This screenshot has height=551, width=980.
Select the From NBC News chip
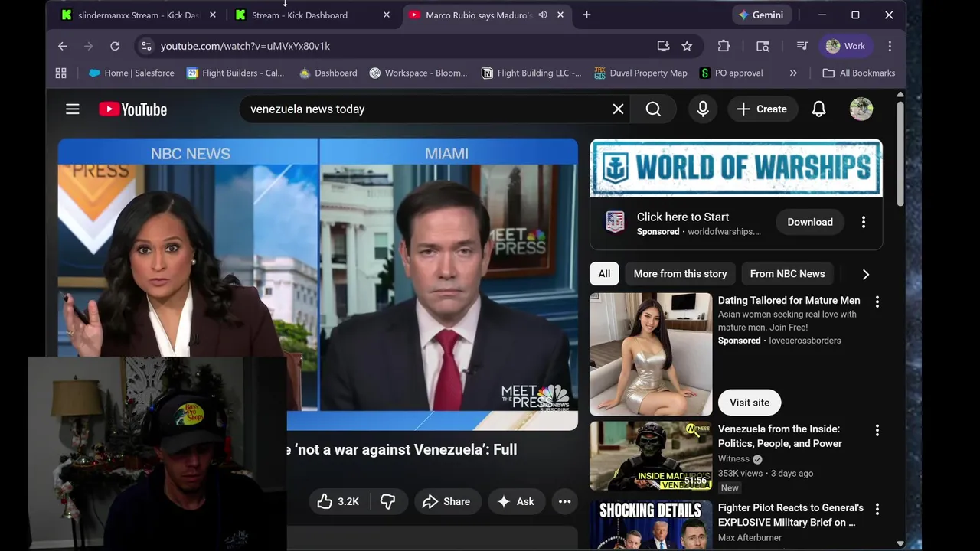[787, 274]
